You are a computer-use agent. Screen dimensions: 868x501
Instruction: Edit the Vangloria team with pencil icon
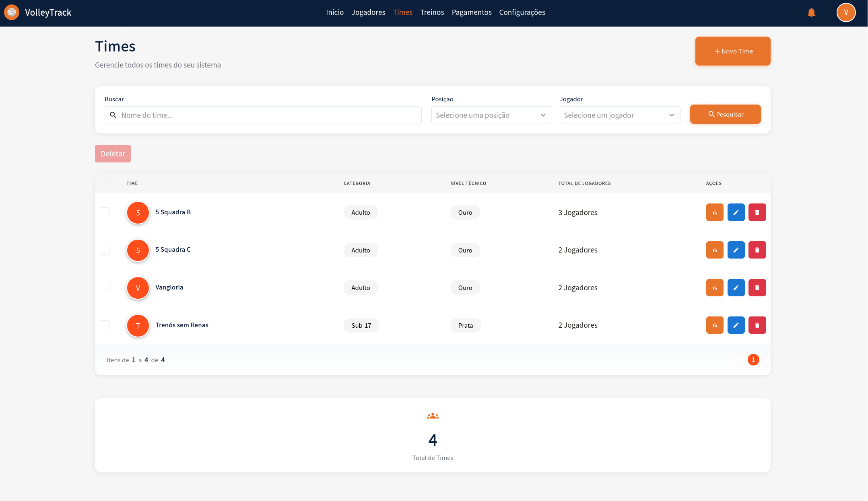tap(736, 287)
